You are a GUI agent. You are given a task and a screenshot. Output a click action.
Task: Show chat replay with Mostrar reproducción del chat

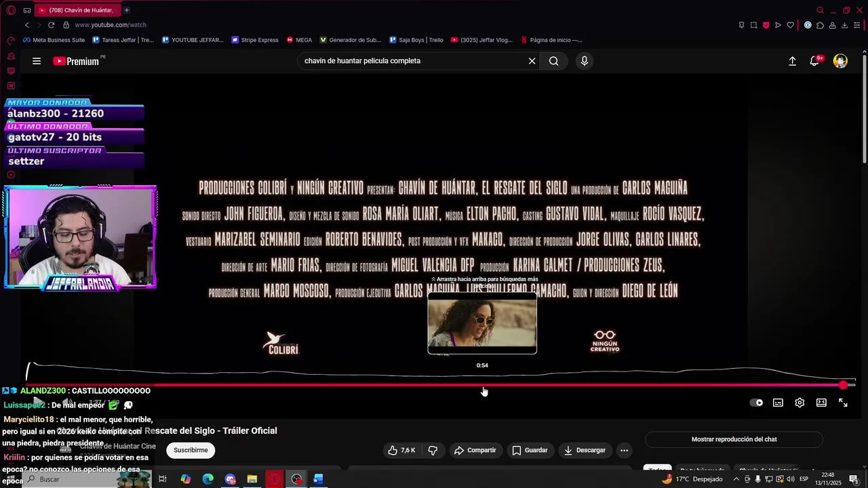[734, 439]
